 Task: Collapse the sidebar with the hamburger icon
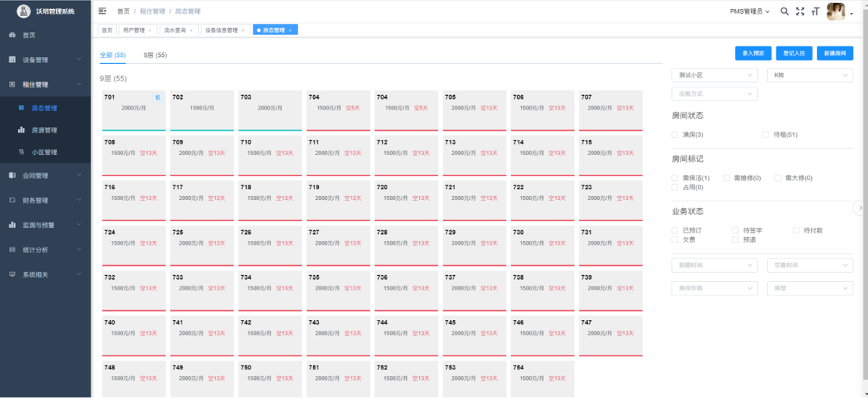(103, 11)
